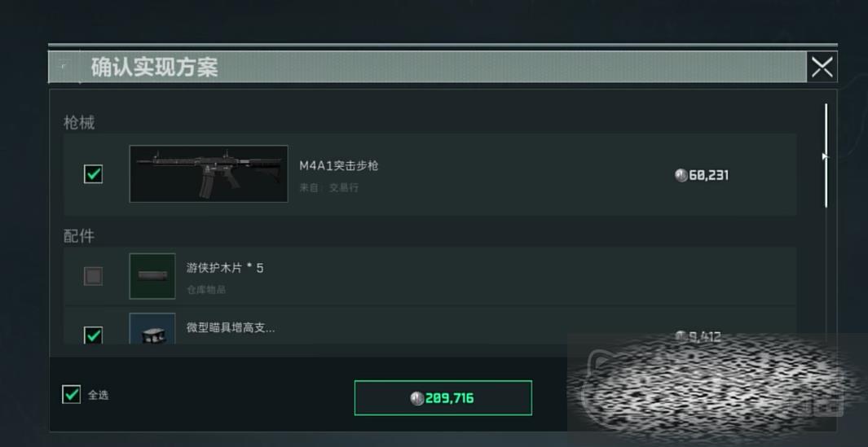
Task: Click the 60,231 price of the M4A1
Action: pos(709,175)
